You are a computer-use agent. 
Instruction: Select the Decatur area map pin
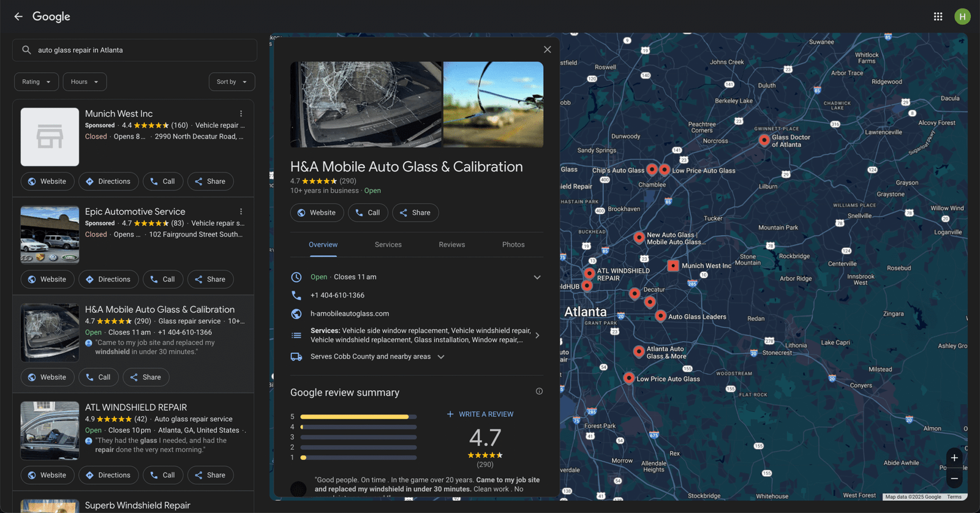point(635,293)
